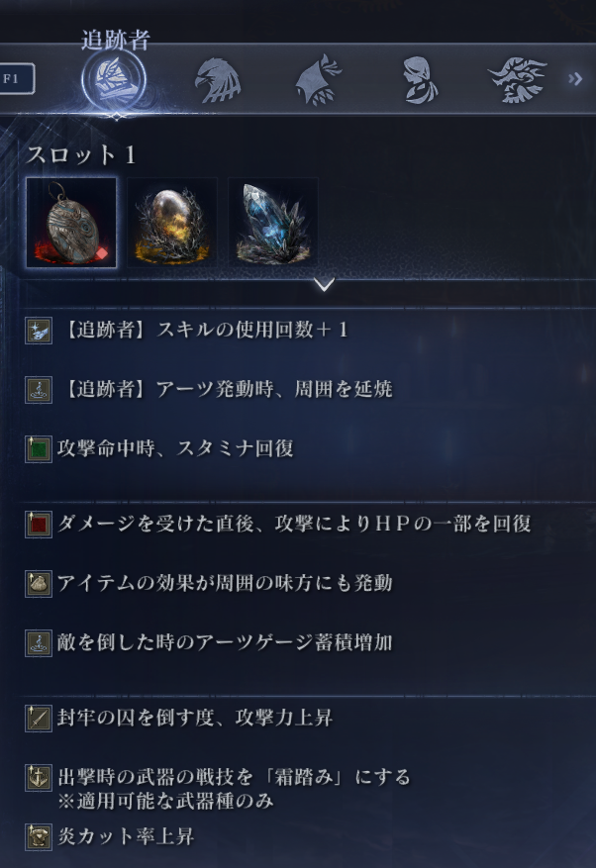The width and height of the screenshot is (596, 868).
Task: Click the スキルの使用回数+1 effect icon
Action: pyautogui.click(x=39, y=331)
